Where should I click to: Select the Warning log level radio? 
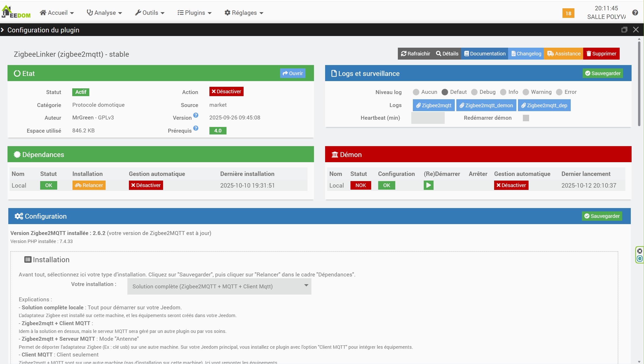(526, 92)
